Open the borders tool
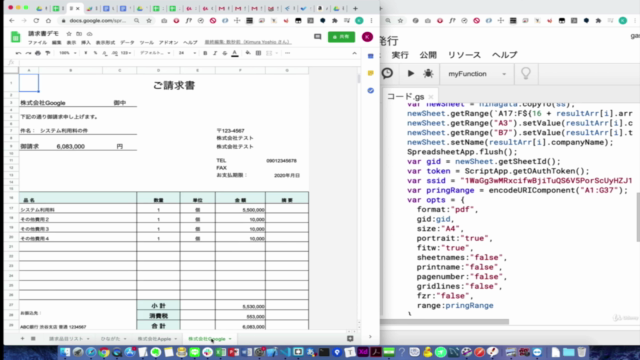Image resolution: width=640 pixels, height=360 pixels. click(258, 53)
